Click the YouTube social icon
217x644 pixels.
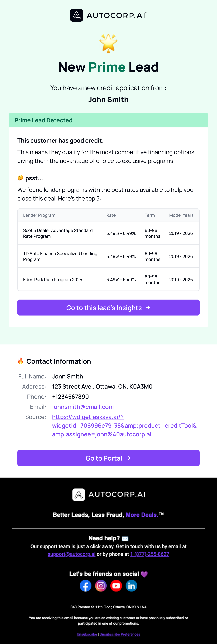point(116,586)
